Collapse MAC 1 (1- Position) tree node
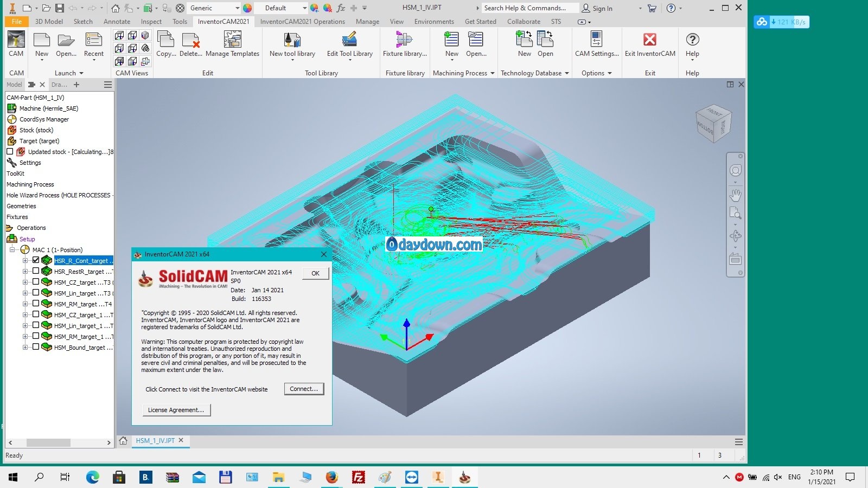This screenshot has height=488, width=868. point(12,249)
